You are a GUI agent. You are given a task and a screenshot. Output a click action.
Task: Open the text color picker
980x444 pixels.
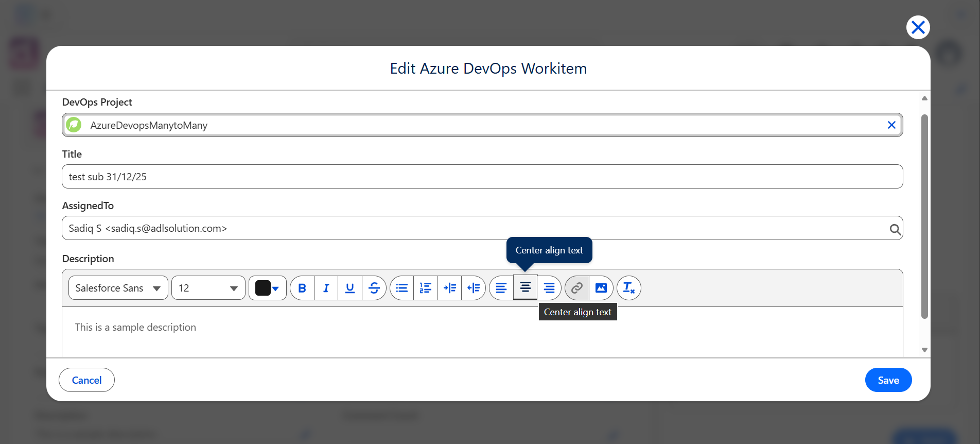(268, 288)
